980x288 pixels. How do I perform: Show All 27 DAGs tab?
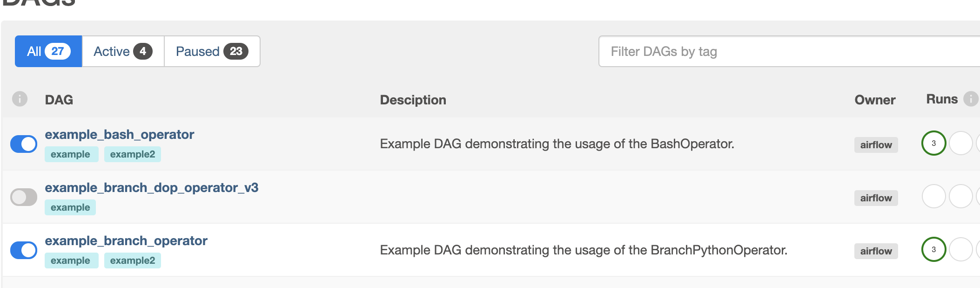(x=48, y=51)
